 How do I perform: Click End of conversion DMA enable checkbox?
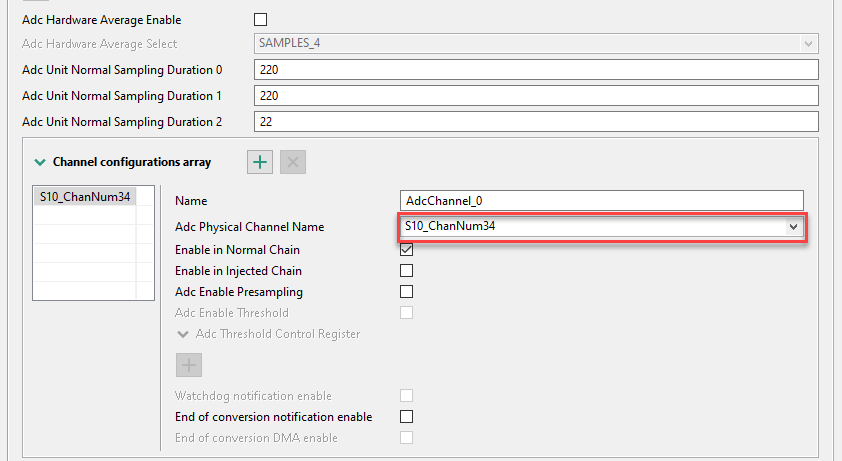pyautogui.click(x=407, y=437)
